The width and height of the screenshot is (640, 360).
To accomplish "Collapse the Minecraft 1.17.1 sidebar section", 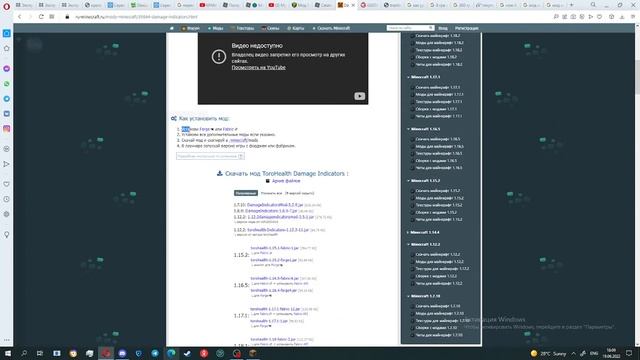I will pos(425,77).
